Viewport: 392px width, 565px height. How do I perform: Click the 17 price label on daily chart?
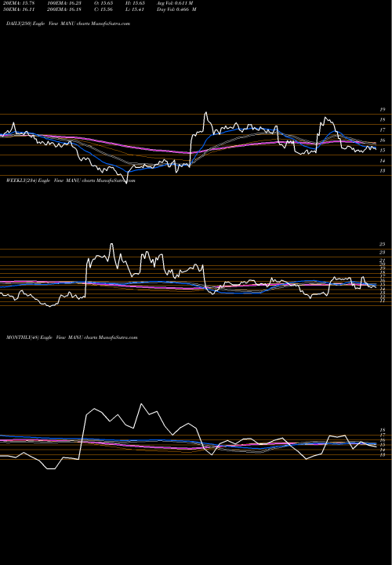[x=383, y=130]
